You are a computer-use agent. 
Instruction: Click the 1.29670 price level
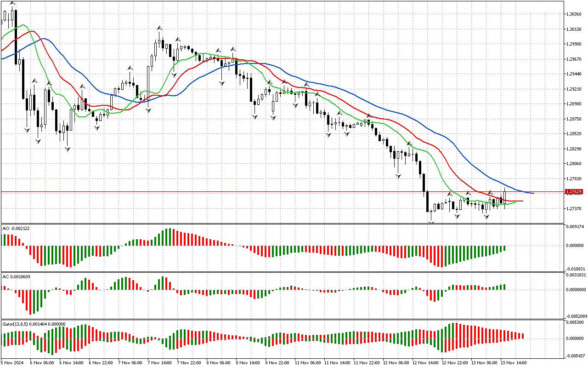click(574, 59)
